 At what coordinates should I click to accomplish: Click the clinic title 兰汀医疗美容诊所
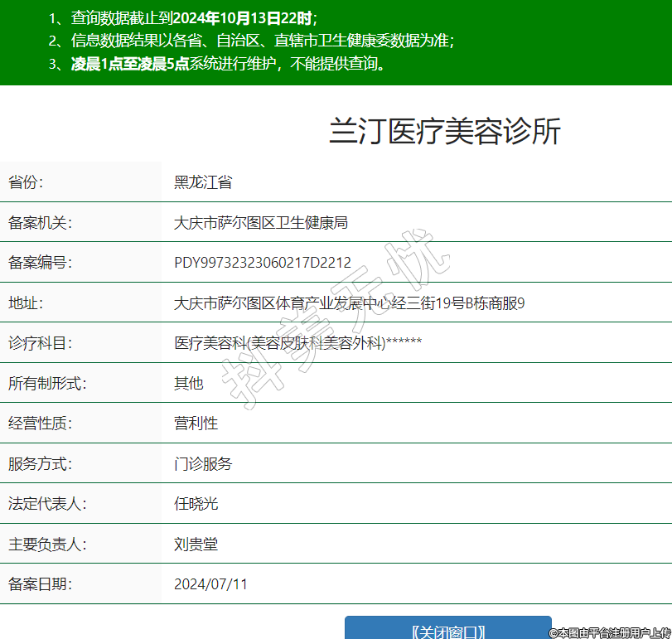point(445,132)
